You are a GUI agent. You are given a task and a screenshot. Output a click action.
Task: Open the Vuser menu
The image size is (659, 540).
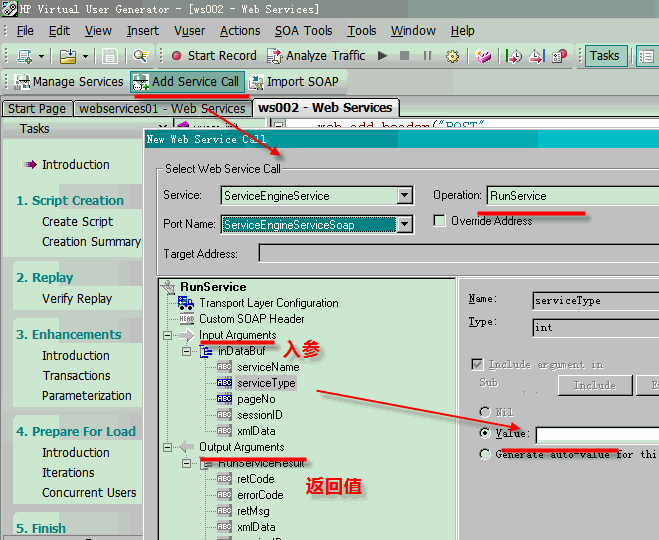[190, 31]
